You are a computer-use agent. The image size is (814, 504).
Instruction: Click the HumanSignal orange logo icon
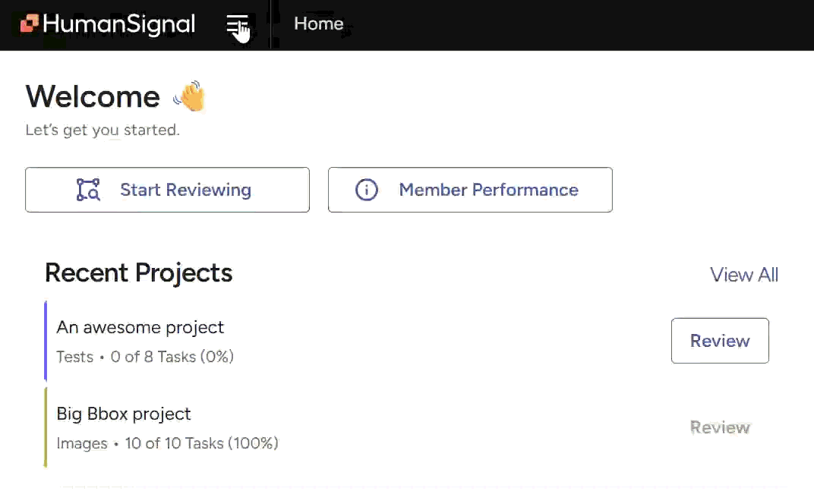30,24
